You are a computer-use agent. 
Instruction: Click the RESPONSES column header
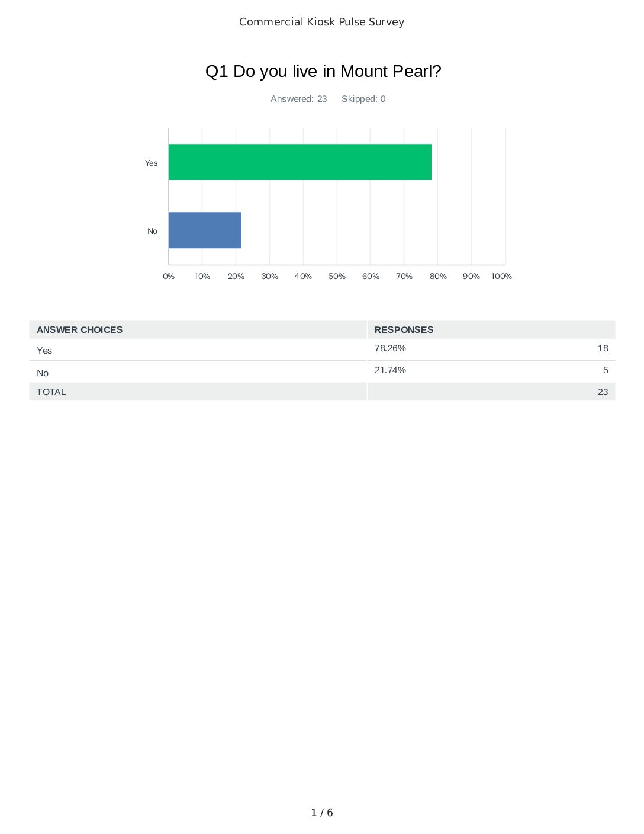coord(404,330)
